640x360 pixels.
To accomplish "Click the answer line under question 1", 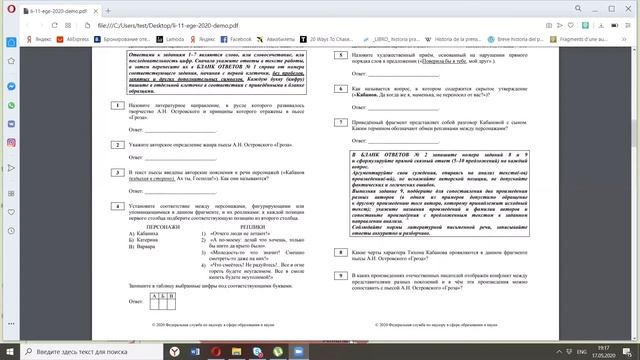I will click(x=180, y=130).
